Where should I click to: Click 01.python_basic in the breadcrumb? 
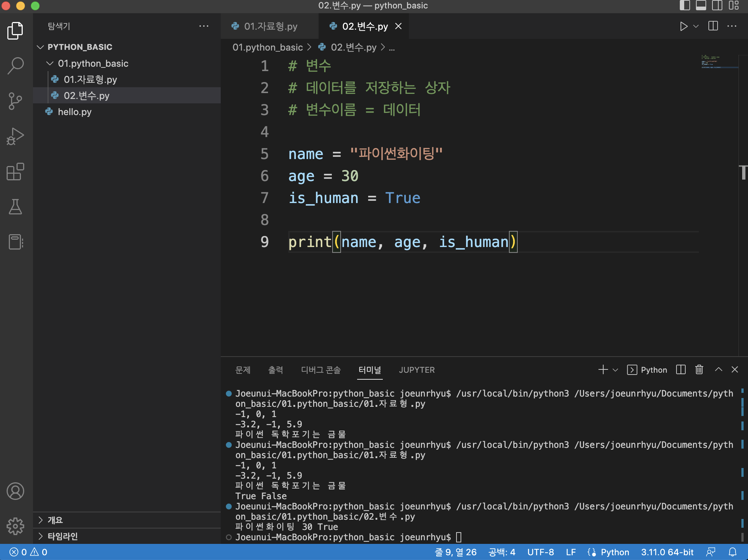(268, 47)
